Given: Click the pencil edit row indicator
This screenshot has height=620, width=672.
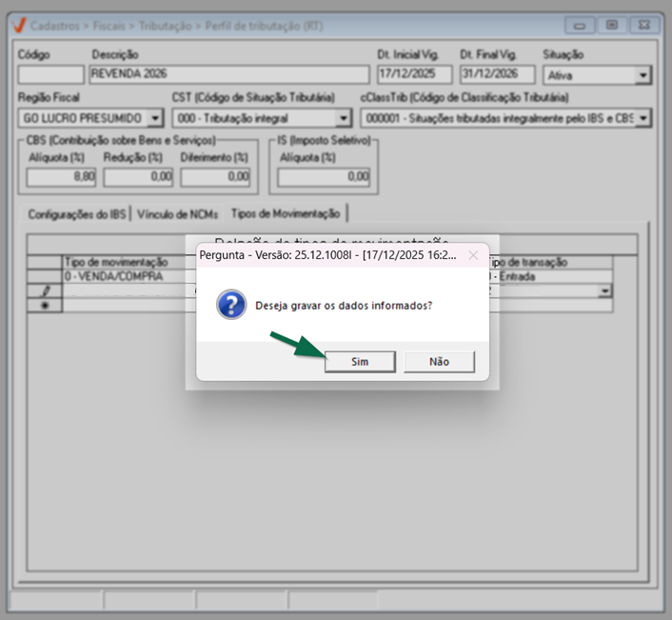Looking at the screenshot, I should [x=45, y=290].
